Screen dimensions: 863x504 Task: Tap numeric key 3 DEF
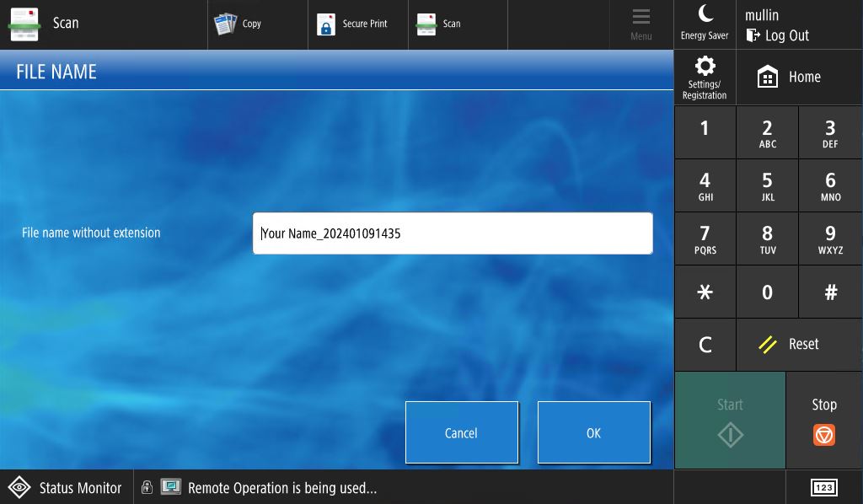click(830, 132)
